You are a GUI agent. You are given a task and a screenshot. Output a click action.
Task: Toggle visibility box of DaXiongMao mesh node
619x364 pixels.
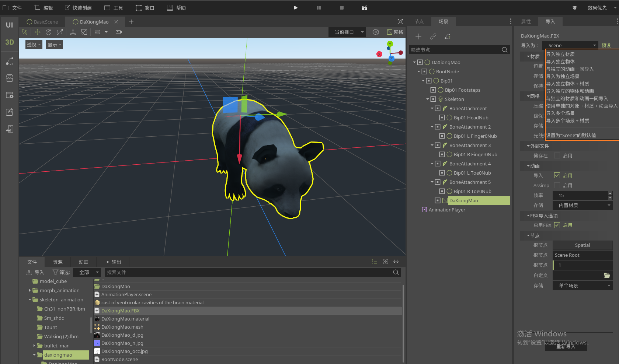click(x=438, y=200)
